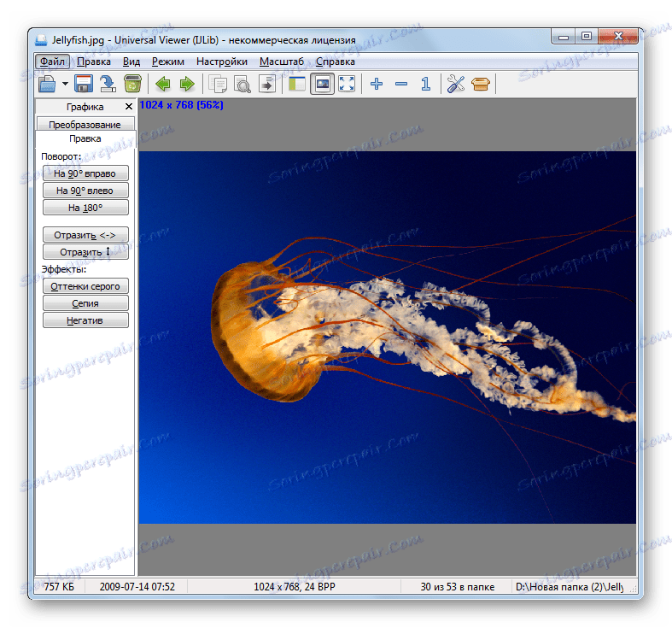The image size is (672, 628).
Task: Click the D:\Новая папка (2) path entry
Action: tap(570, 586)
